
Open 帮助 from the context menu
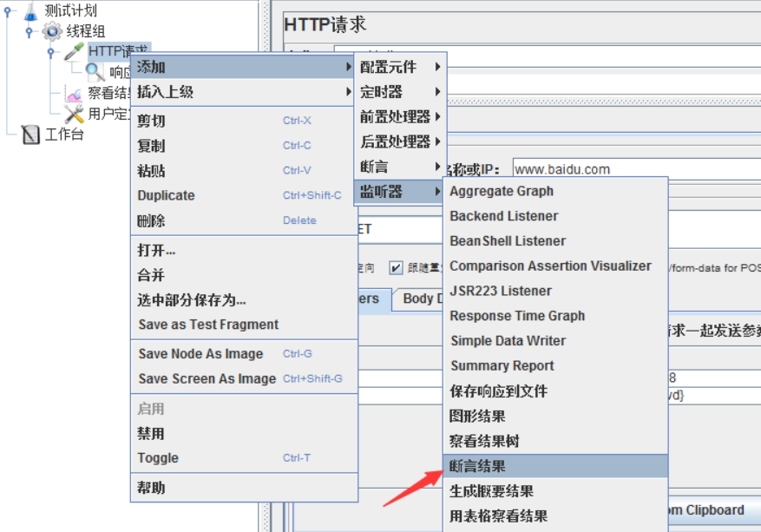[244, 488]
